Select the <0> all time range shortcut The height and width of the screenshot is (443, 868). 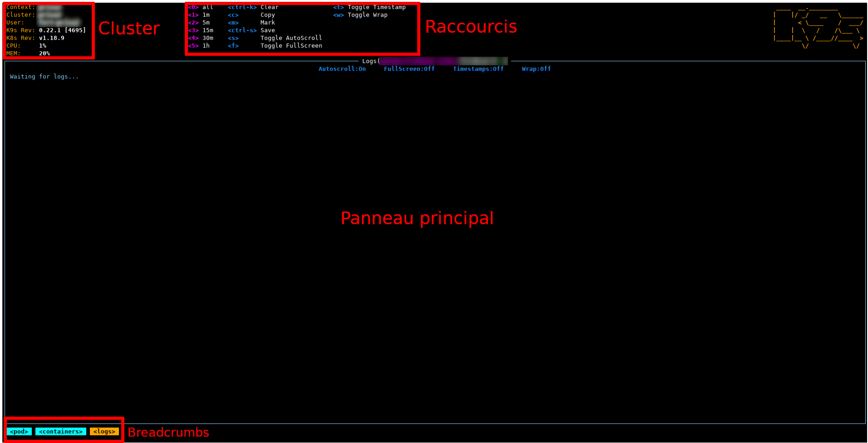coord(200,7)
